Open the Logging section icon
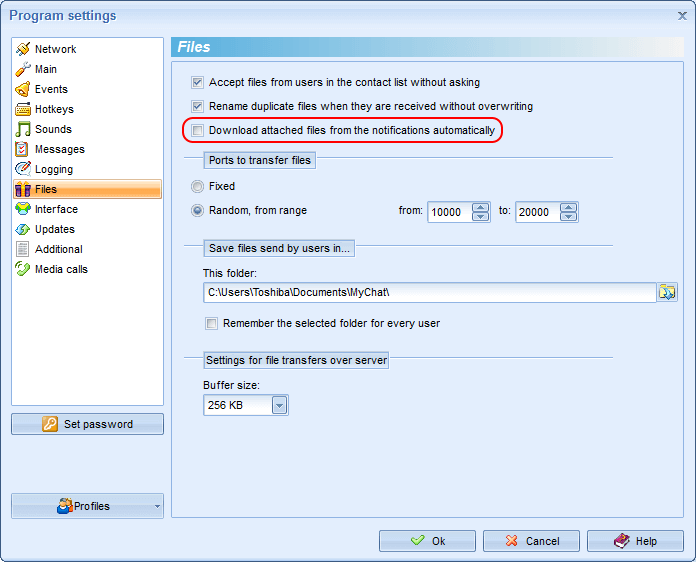The image size is (696, 562). pyautogui.click(x=23, y=169)
